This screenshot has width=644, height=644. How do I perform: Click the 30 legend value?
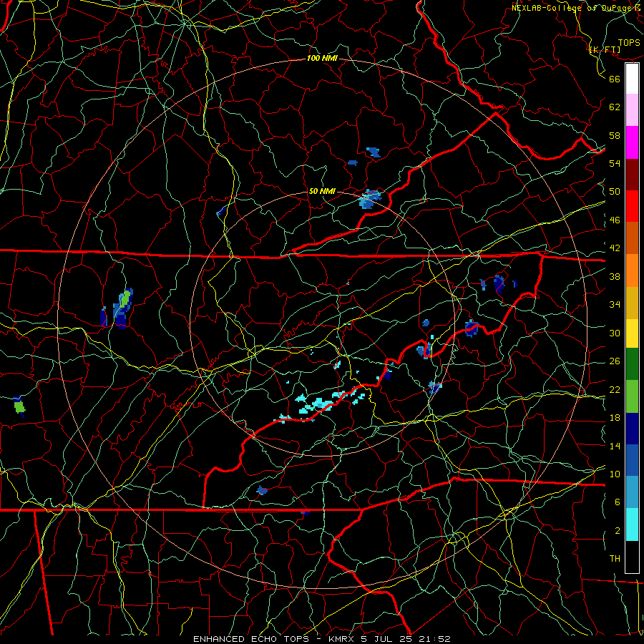615,333
